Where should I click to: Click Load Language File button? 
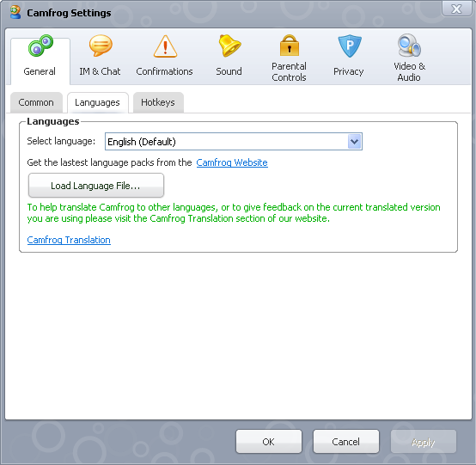tap(96, 186)
